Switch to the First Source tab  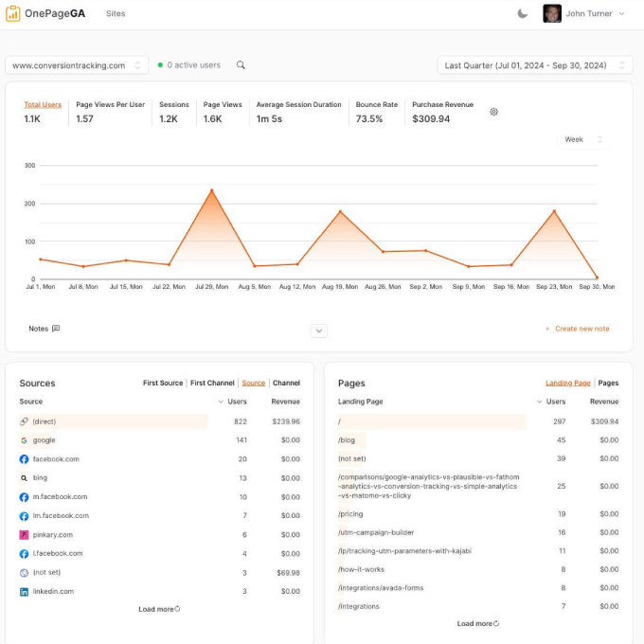tap(163, 384)
